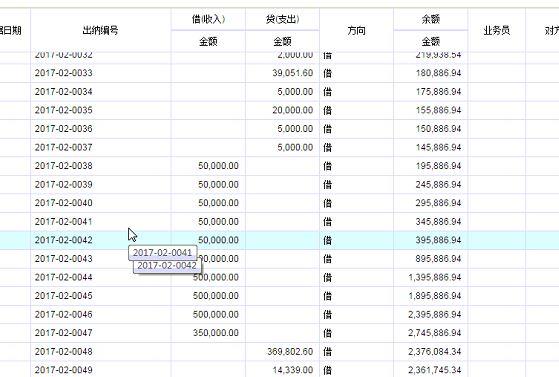The image size is (559, 377).
Task: Select cashier number 2017-02-0038
Action: 63,166
